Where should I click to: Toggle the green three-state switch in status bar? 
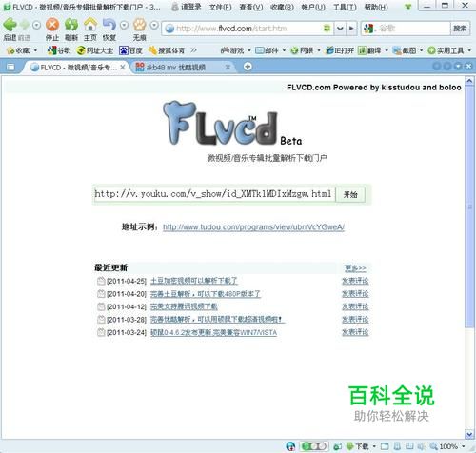[314, 446]
